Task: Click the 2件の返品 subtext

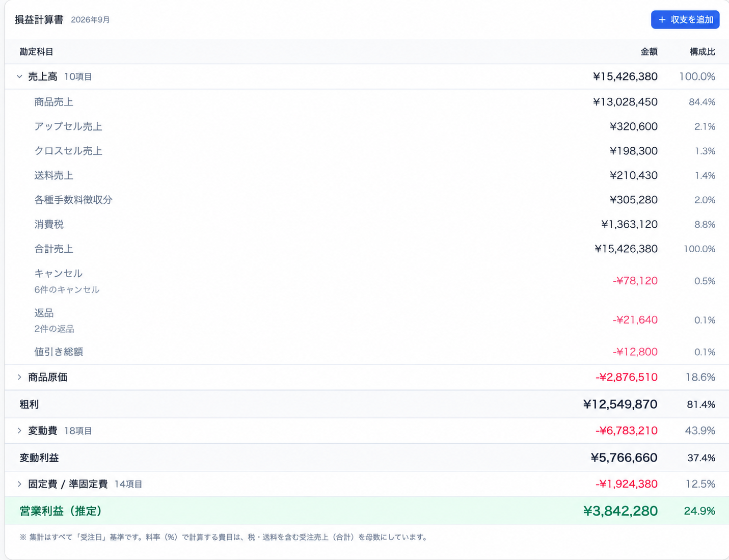Action: coord(54,329)
